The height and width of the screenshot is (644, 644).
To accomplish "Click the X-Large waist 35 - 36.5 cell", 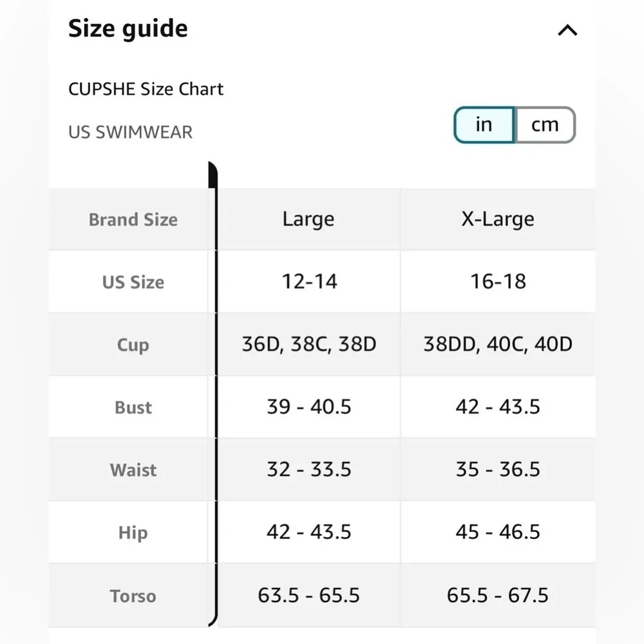I will tap(498, 469).
